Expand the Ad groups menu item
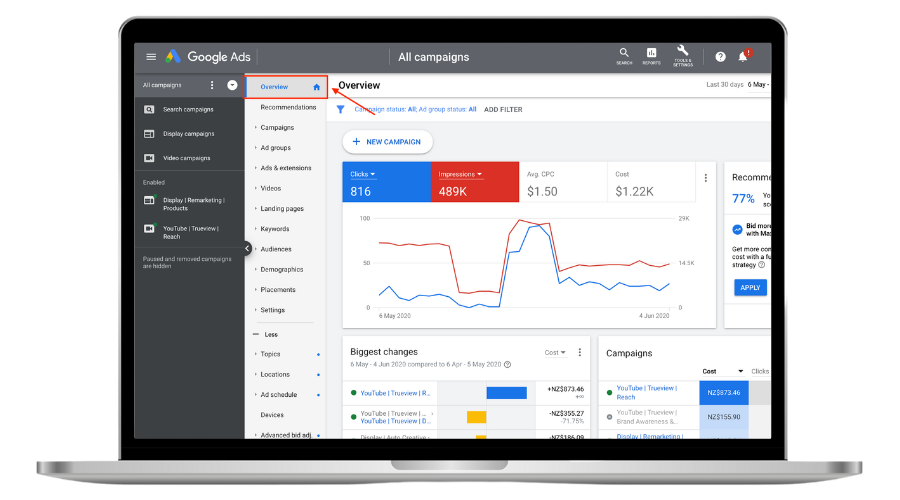This screenshot has width=900, height=500. click(275, 148)
